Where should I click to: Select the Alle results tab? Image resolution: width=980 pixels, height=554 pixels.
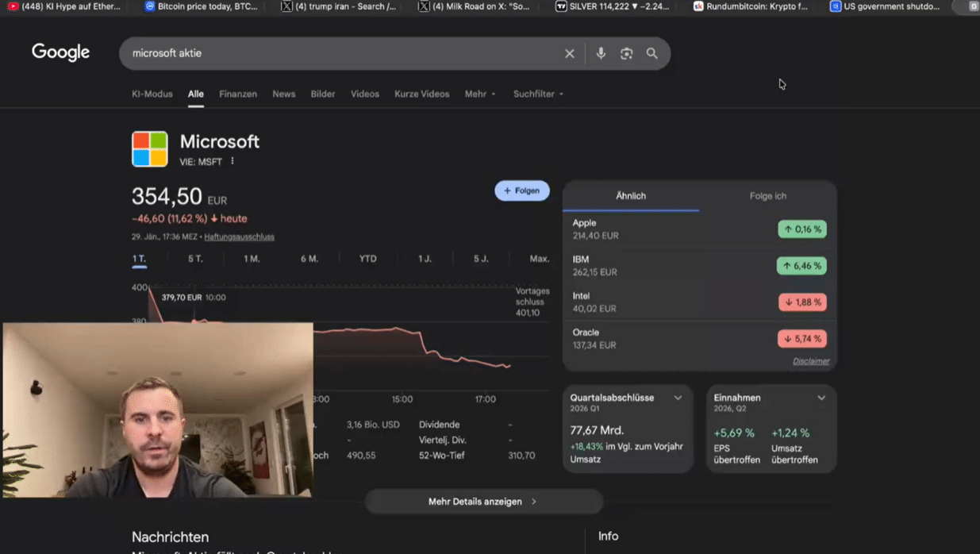click(x=195, y=94)
